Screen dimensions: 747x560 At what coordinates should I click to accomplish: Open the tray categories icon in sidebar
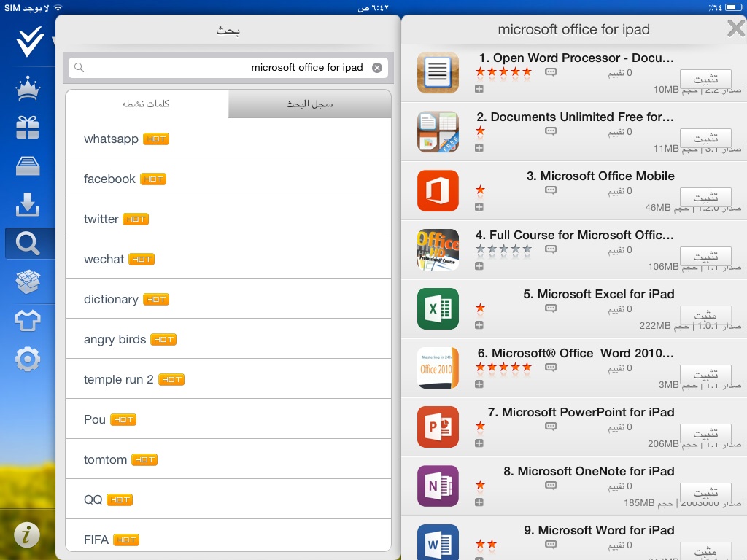pyautogui.click(x=28, y=166)
